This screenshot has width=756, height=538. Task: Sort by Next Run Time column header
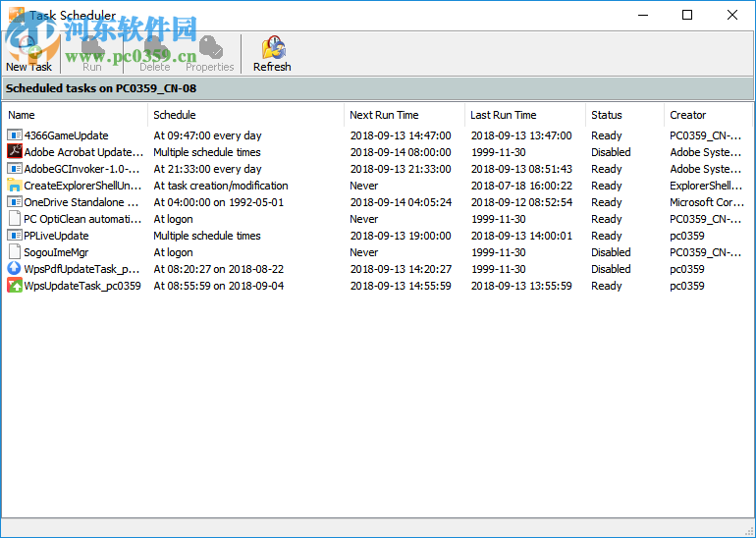(x=405, y=115)
